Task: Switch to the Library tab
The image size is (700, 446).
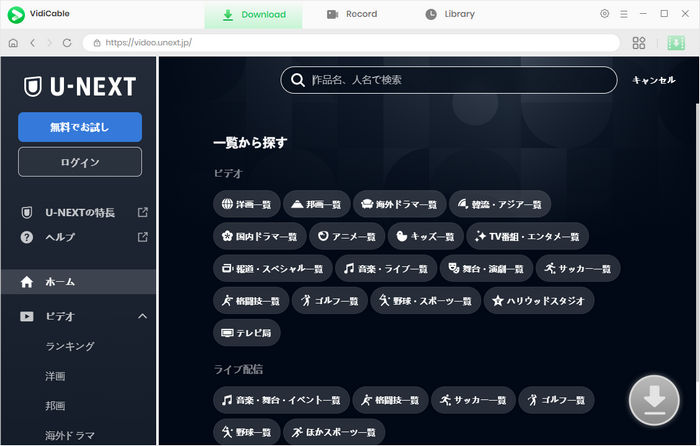Action: tap(450, 14)
